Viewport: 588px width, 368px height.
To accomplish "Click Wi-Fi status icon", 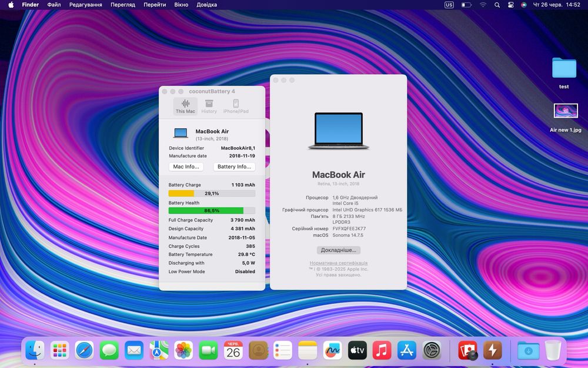I will pyautogui.click(x=483, y=5).
